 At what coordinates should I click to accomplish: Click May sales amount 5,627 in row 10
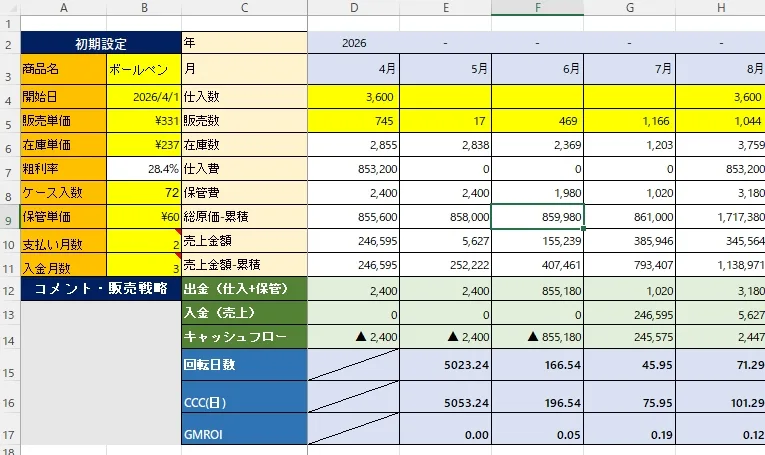click(x=445, y=241)
